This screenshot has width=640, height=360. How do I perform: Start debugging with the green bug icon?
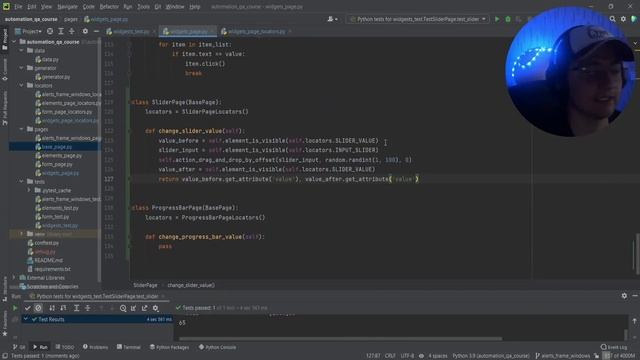(x=508, y=19)
